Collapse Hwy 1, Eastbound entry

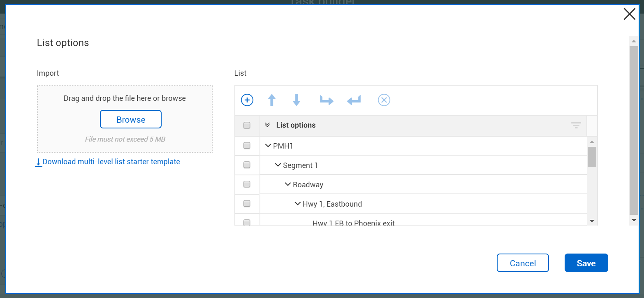[297, 203]
